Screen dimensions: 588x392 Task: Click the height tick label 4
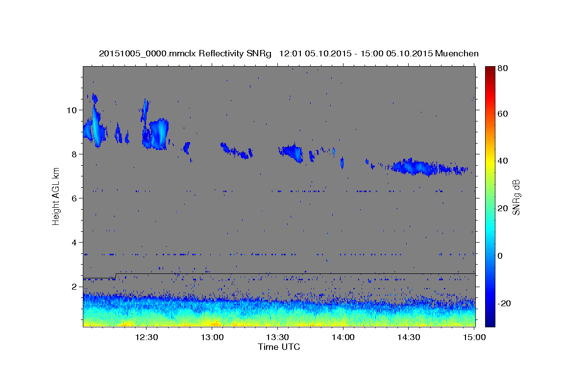click(x=75, y=242)
